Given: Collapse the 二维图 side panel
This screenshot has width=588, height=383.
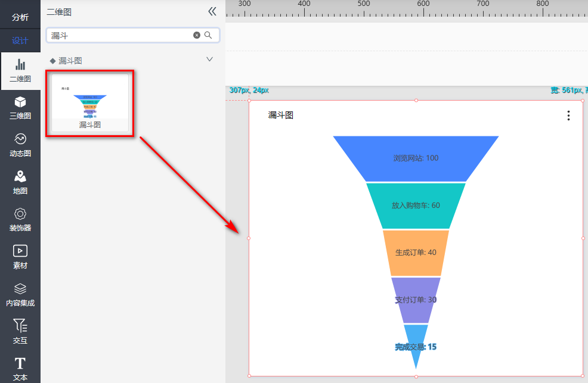Looking at the screenshot, I should (212, 11).
